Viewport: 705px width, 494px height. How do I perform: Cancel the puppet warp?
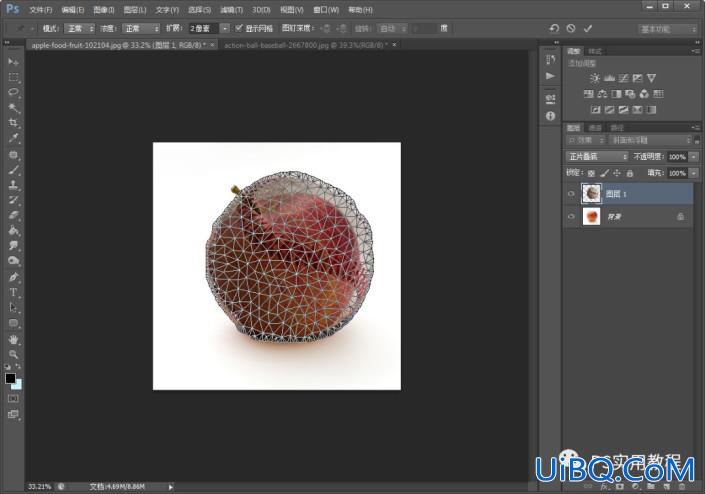pyautogui.click(x=571, y=28)
